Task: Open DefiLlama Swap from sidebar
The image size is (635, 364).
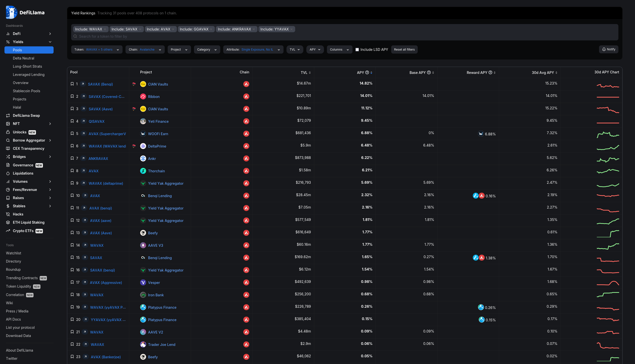Action: click(x=26, y=116)
